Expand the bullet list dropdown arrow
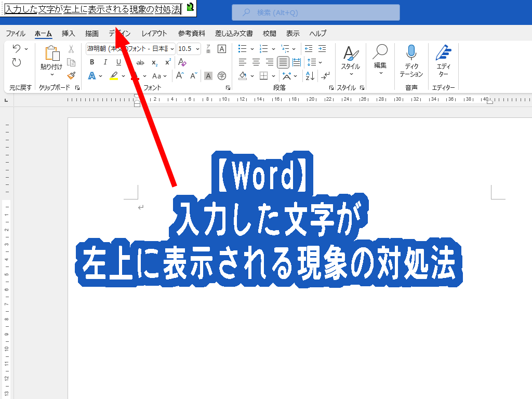 [252, 49]
